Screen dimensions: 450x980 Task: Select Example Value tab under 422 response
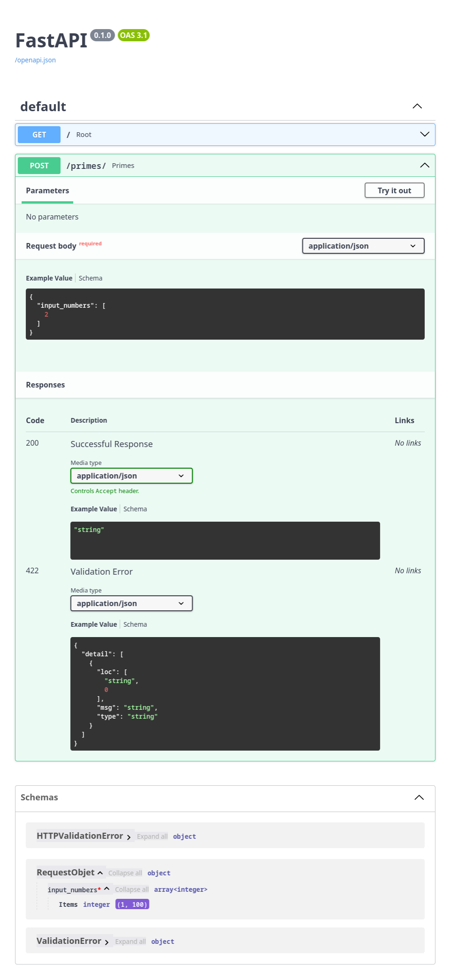(94, 624)
